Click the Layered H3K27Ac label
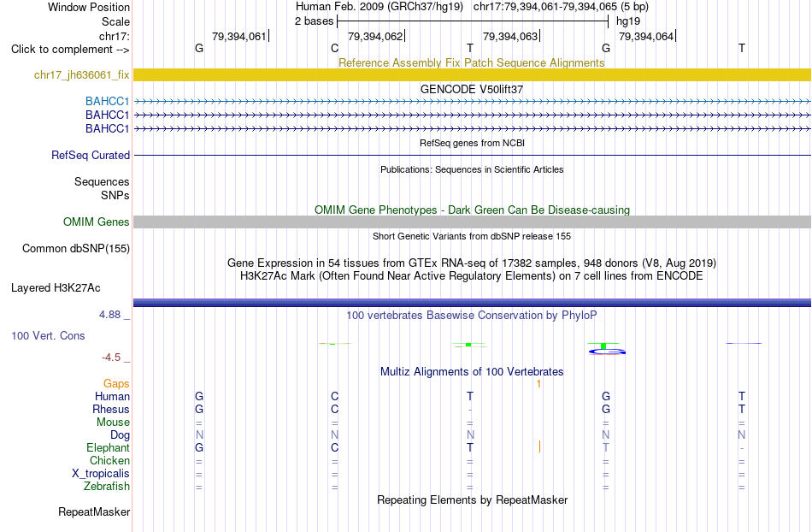Screen dimensions: 812x532 tap(56, 288)
